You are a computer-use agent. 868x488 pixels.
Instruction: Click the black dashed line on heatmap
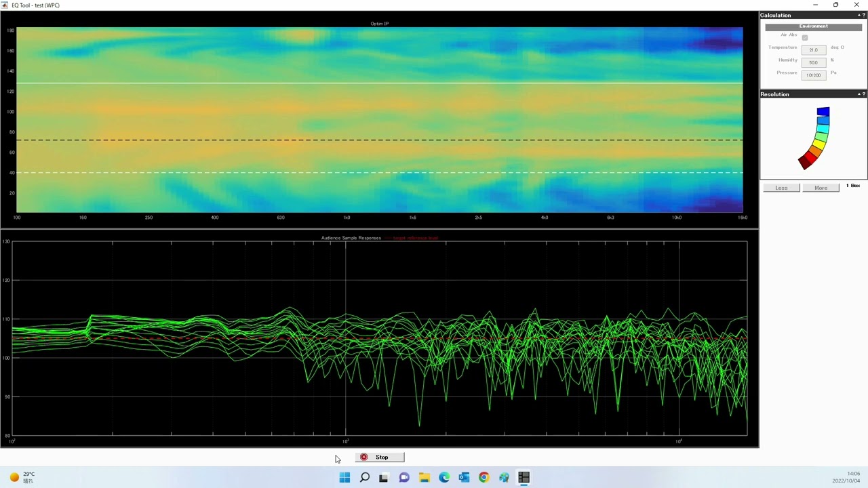click(380, 140)
